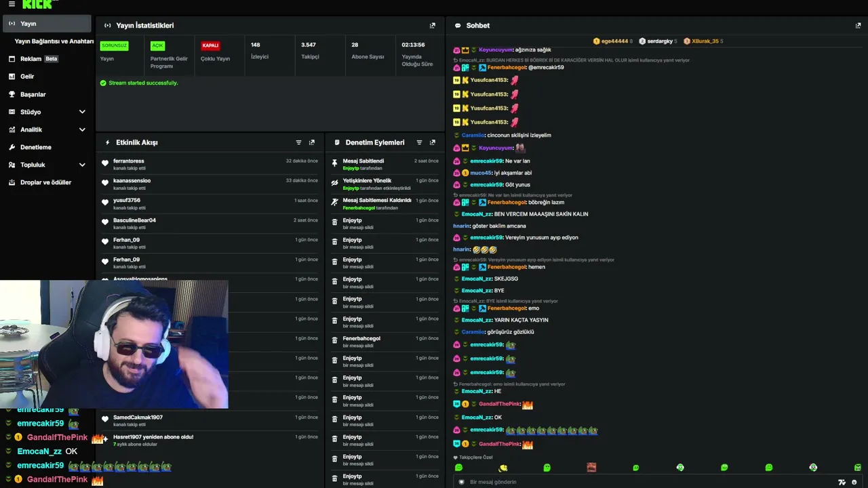Open the Etkinlik Akışı filter options
The image size is (868, 488).
click(x=298, y=142)
